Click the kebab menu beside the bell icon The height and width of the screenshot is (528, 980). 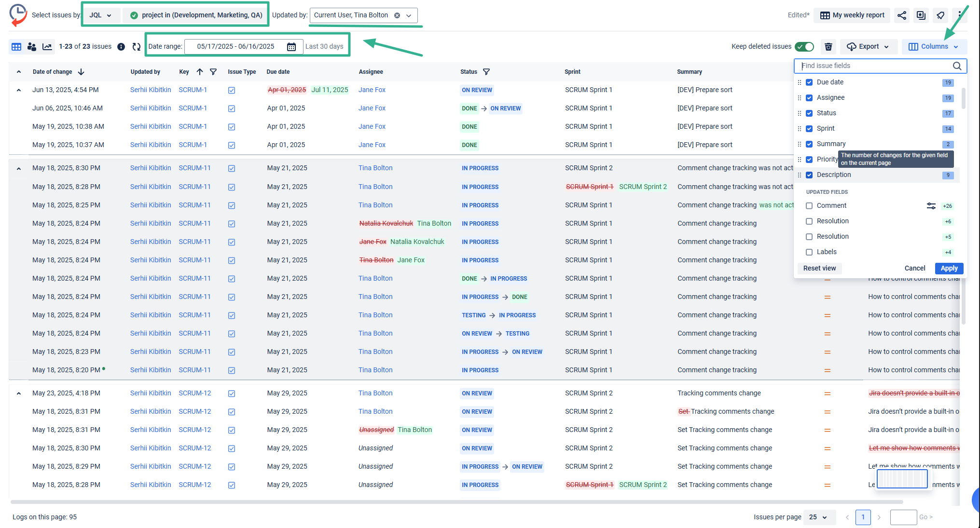coord(960,15)
